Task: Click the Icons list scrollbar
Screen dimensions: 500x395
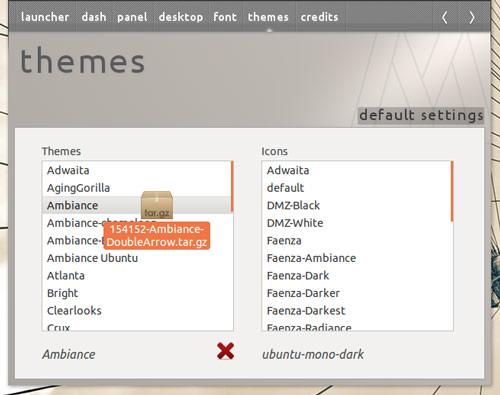Action: click(x=452, y=191)
